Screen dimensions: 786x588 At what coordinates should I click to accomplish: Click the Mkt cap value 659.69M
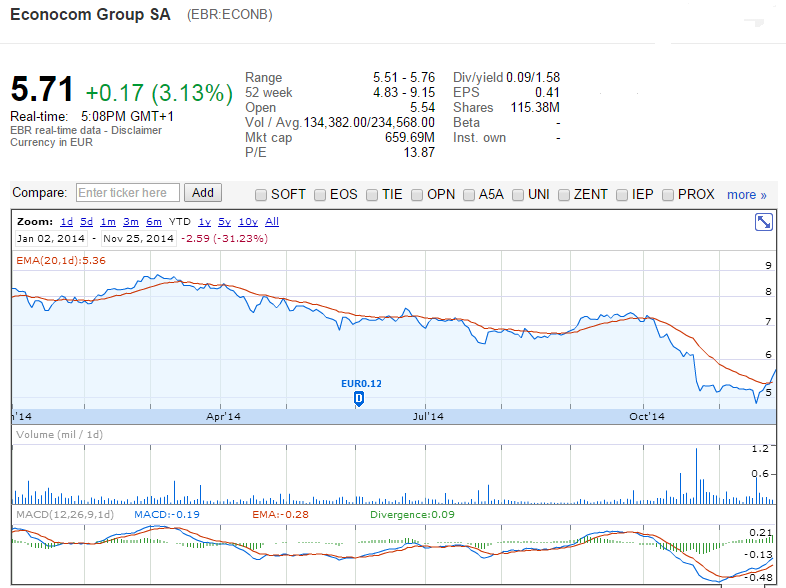[410, 137]
